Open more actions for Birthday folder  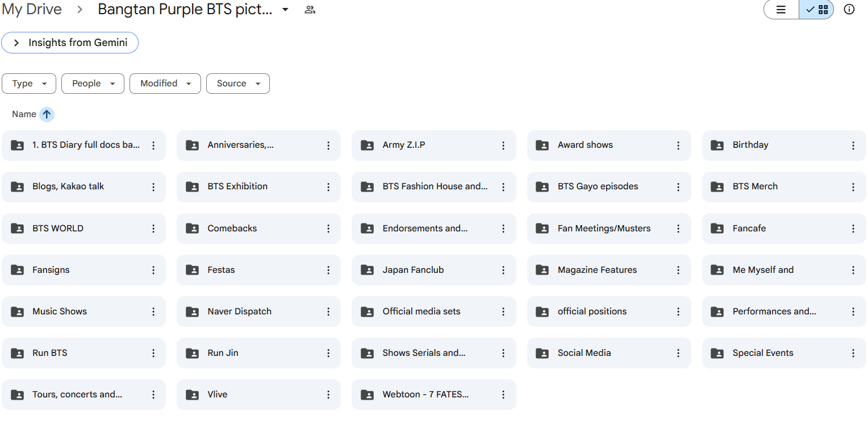click(853, 146)
